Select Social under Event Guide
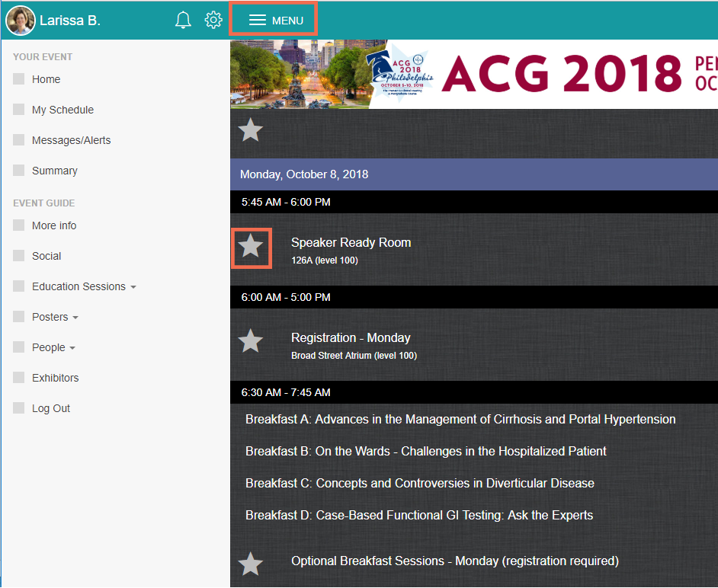The width and height of the screenshot is (718, 588). (47, 256)
